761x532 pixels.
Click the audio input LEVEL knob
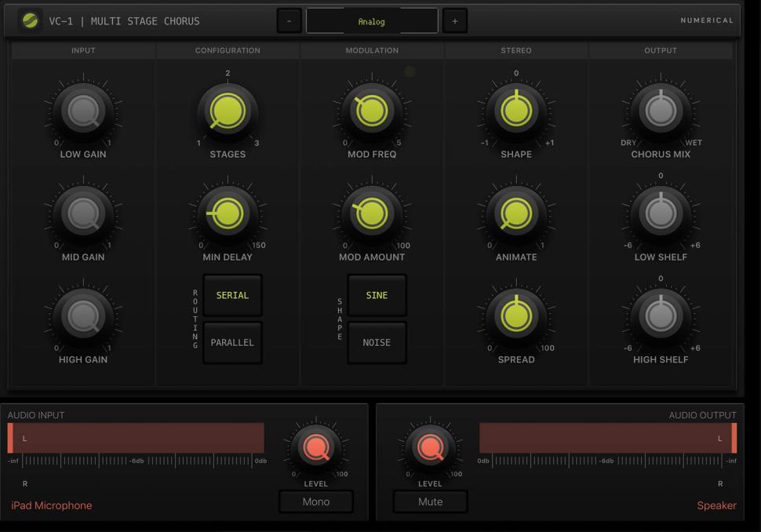coord(316,448)
